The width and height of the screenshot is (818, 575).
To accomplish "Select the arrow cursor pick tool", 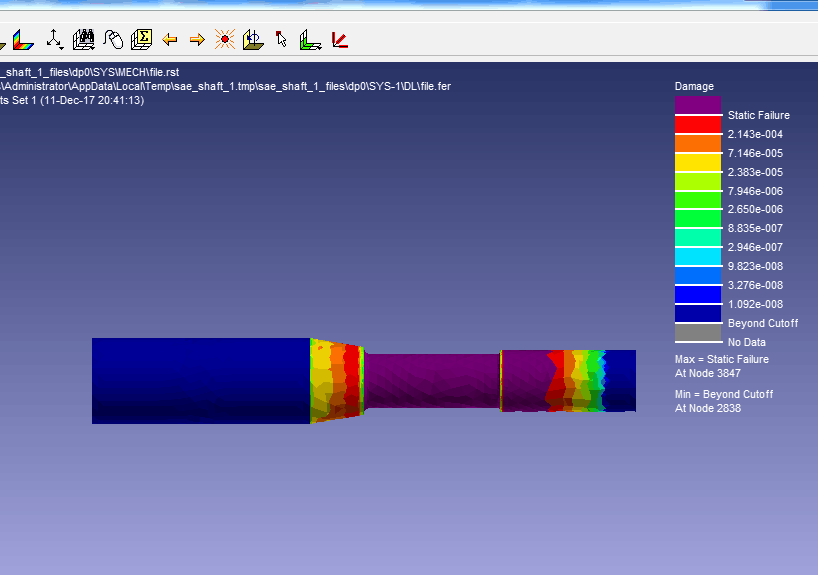I will pyautogui.click(x=281, y=40).
